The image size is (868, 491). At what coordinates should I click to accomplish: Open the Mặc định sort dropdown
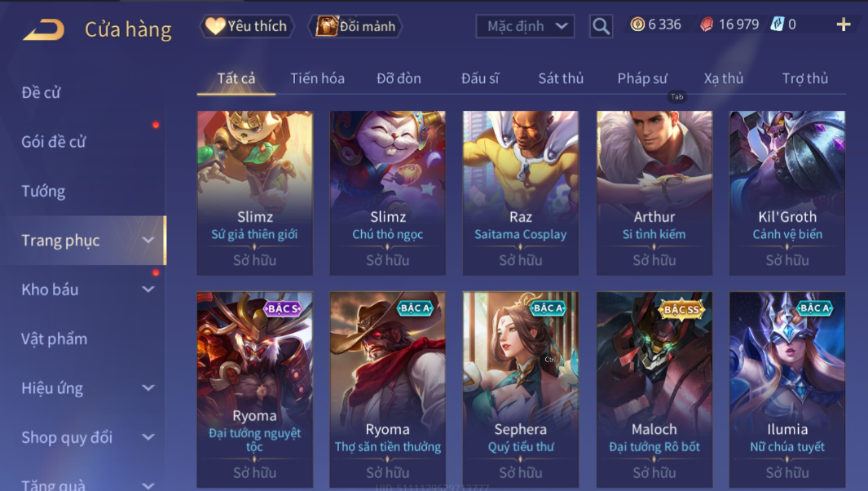(x=525, y=26)
